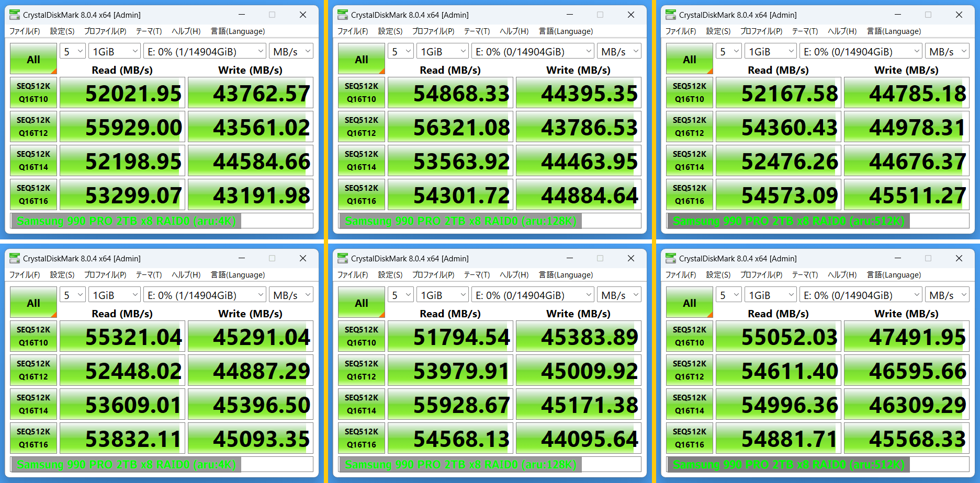
Task: Click write result 47491.95
Action: [x=907, y=336]
